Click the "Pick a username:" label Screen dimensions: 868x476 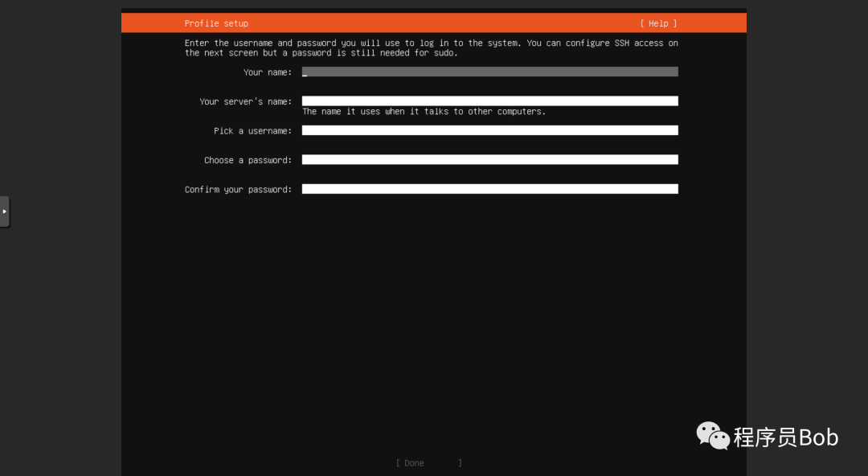click(252, 131)
